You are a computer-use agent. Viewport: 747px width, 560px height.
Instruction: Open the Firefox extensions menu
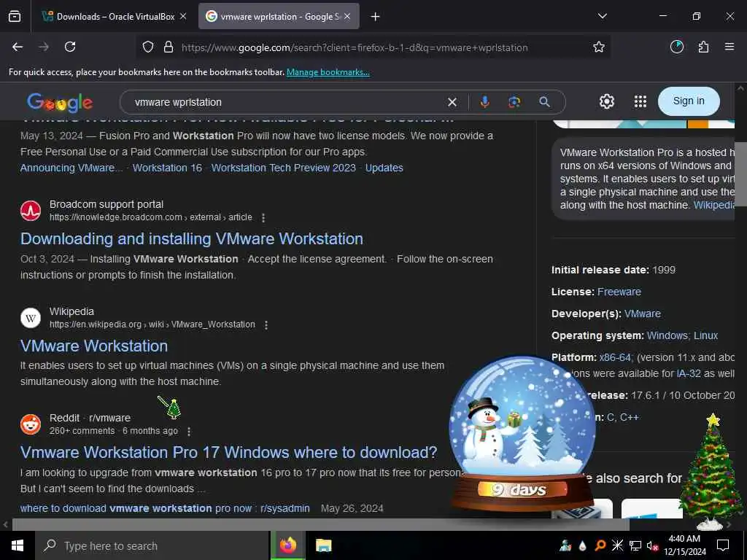point(704,47)
